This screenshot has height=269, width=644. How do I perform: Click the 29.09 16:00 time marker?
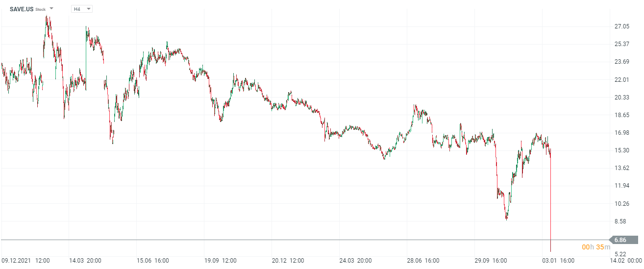[491, 260]
